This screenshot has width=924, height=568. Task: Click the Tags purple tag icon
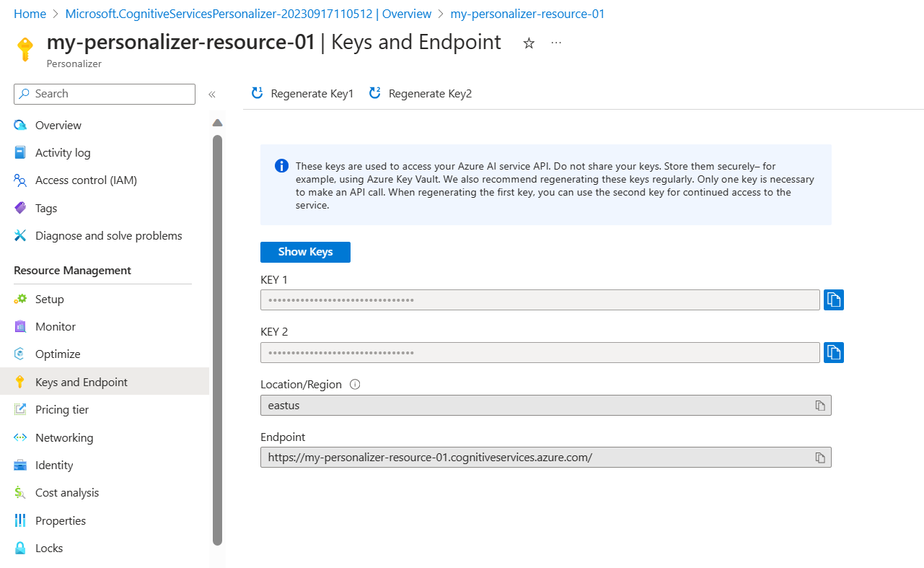tap(20, 208)
